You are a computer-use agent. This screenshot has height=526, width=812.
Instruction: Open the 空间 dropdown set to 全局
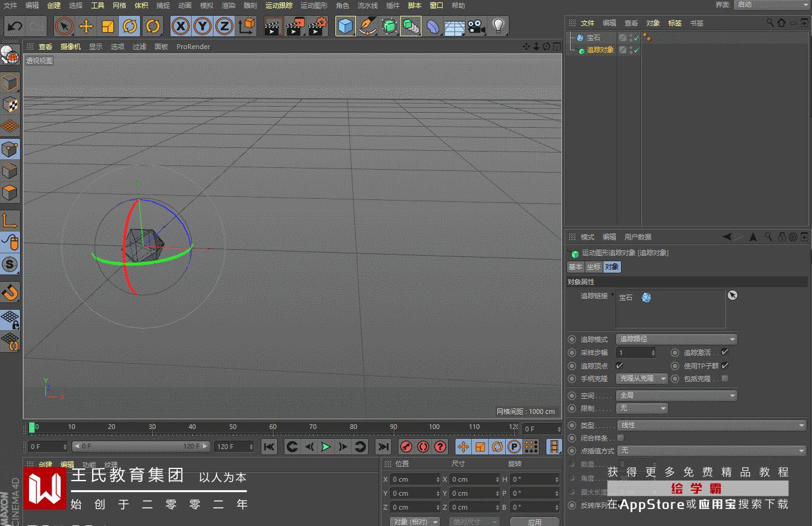pos(677,395)
